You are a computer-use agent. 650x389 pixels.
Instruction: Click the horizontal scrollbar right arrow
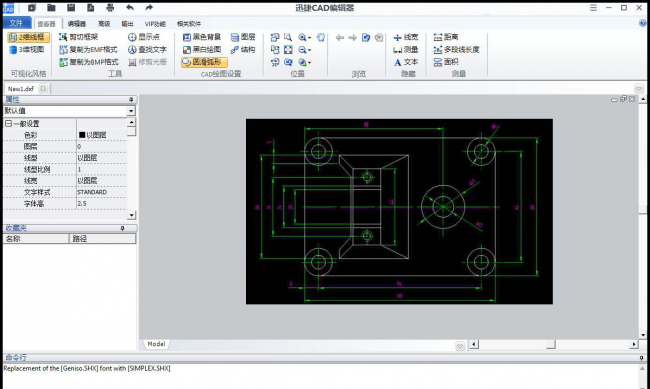click(x=633, y=344)
